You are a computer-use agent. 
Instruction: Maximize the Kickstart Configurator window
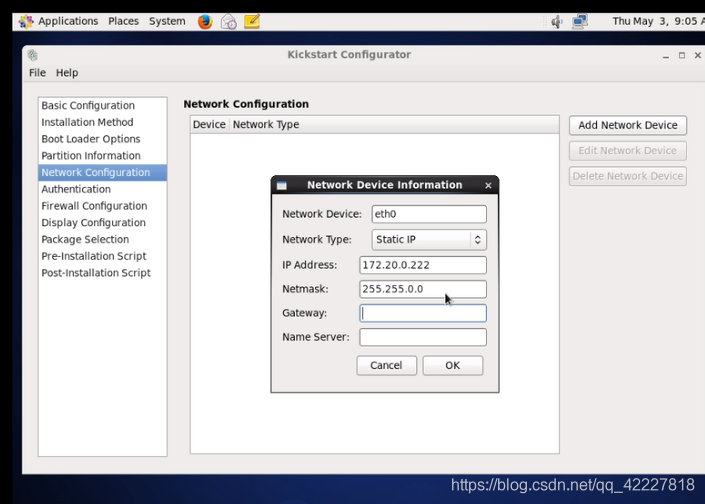(x=682, y=55)
